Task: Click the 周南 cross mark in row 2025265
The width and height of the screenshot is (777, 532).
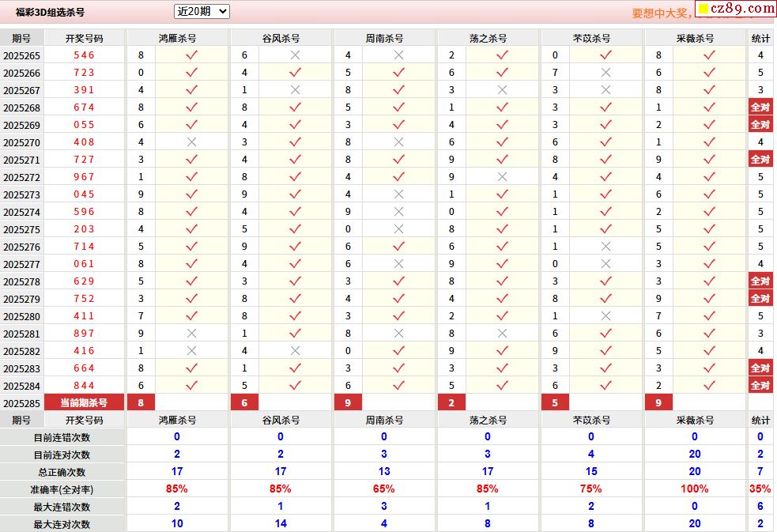Action: pos(399,55)
